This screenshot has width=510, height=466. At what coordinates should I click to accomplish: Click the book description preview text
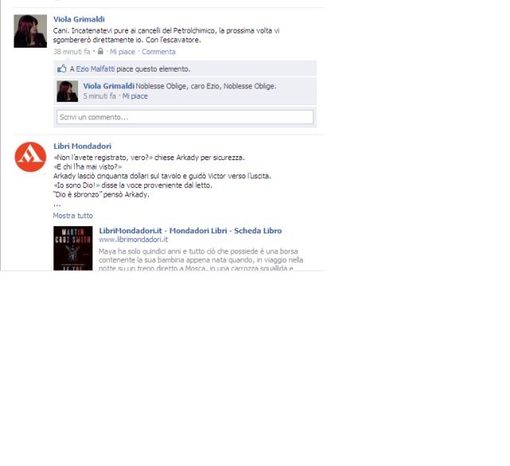(x=201, y=260)
